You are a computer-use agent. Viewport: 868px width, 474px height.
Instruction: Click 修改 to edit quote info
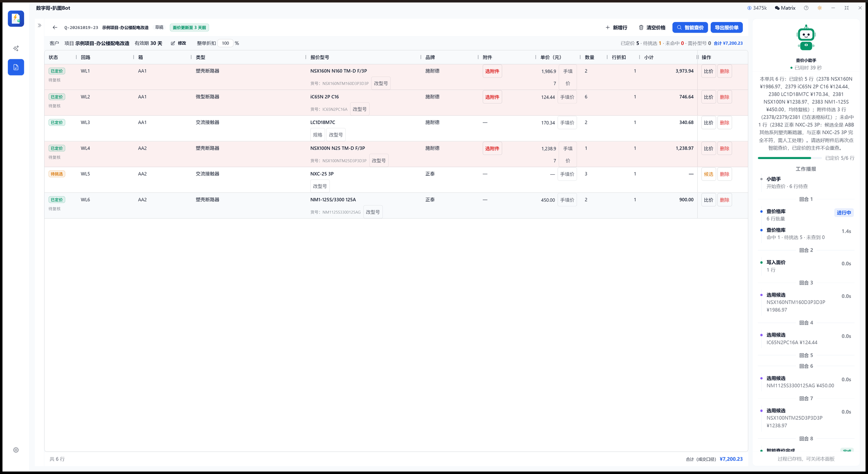pyautogui.click(x=178, y=43)
